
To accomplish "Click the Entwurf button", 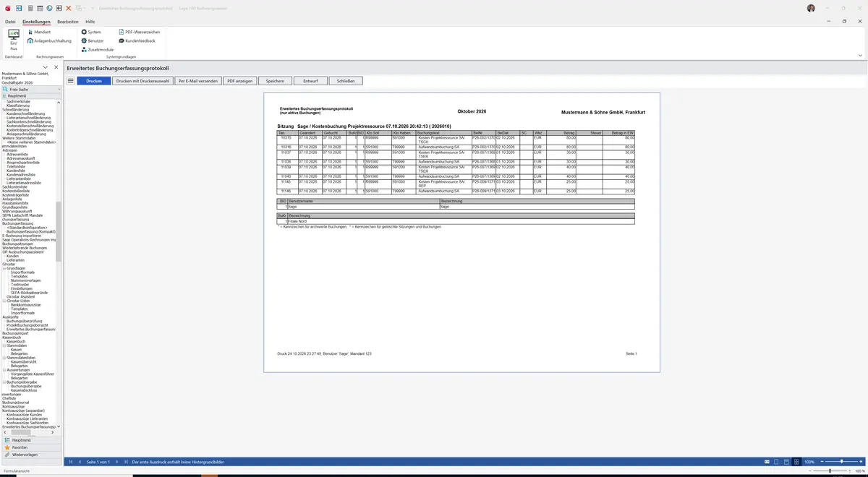I will coord(311,81).
